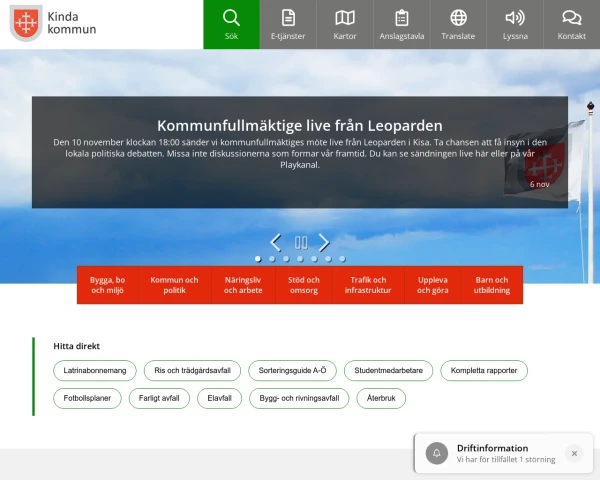
Task: Open Näringsliv och arbete menu
Action: point(243,285)
